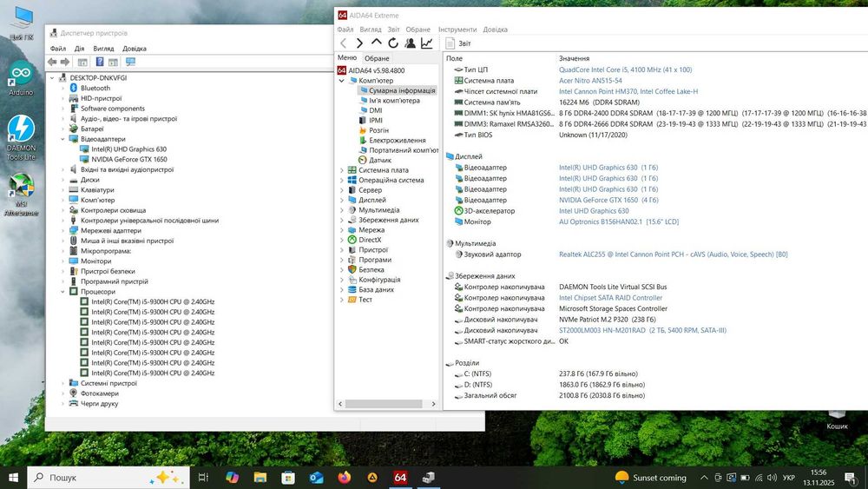Click Device Manager help question-mark icon
868x489 pixels.
[100, 62]
